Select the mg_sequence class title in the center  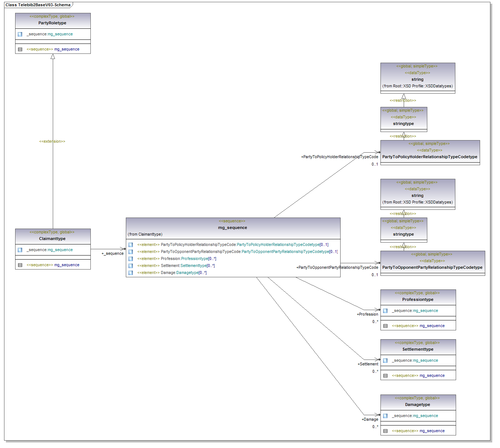tap(232, 228)
